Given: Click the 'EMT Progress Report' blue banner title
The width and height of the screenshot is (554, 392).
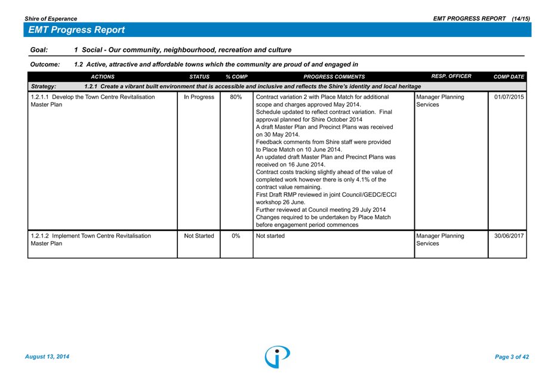Looking at the screenshot, I should (76, 30).
